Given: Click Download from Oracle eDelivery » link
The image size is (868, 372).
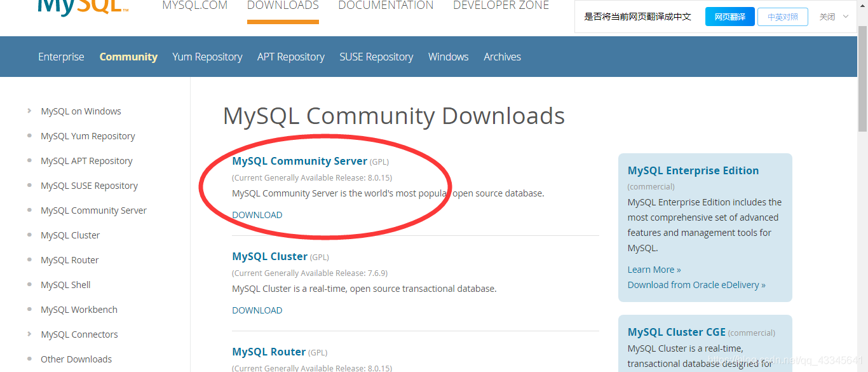Looking at the screenshot, I should point(696,285).
